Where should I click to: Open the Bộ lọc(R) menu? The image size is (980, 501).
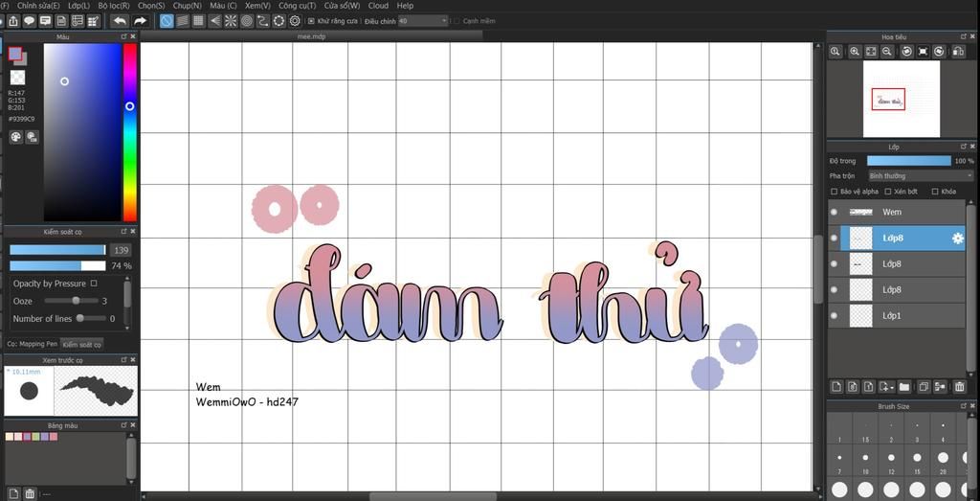pyautogui.click(x=114, y=5)
